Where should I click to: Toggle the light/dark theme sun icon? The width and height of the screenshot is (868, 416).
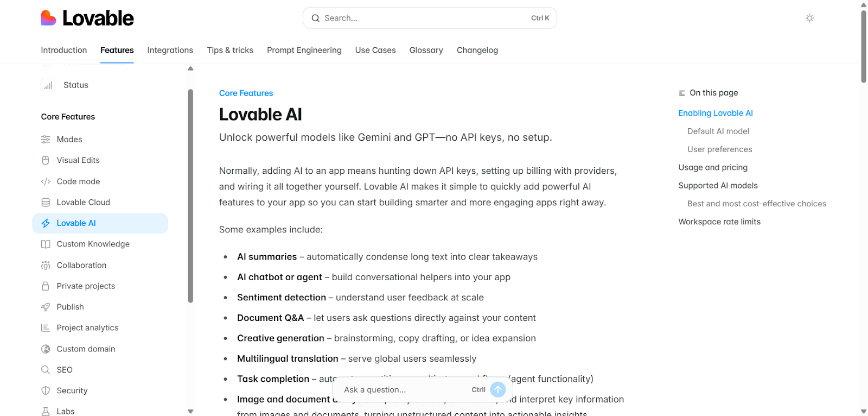809,18
